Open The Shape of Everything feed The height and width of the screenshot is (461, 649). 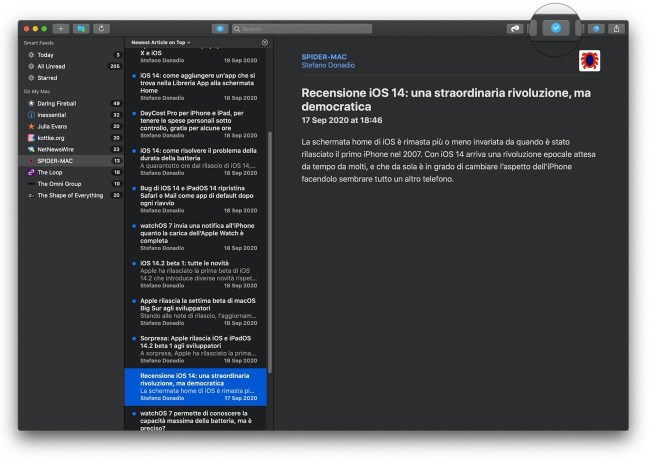[72, 195]
